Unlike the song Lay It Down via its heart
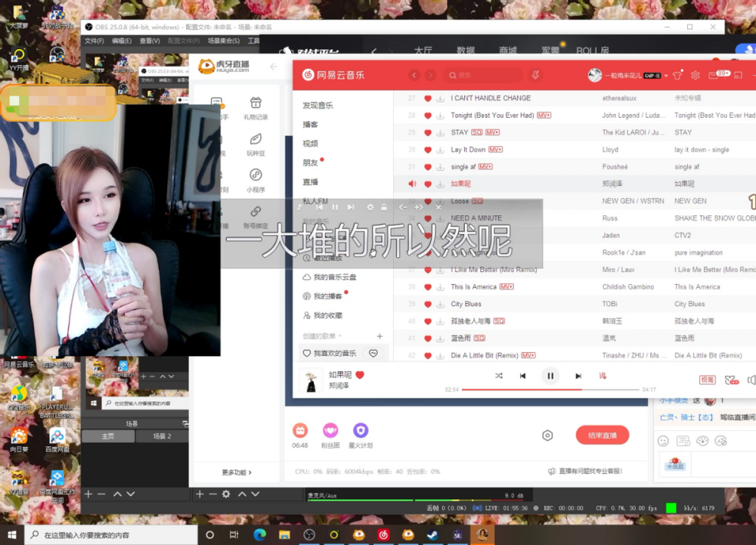The width and height of the screenshot is (756, 545). pos(428,150)
